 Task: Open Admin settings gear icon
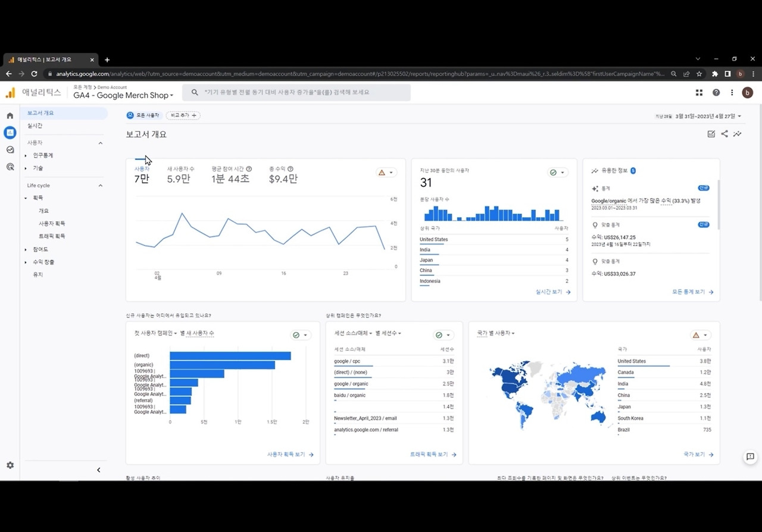tap(10, 465)
